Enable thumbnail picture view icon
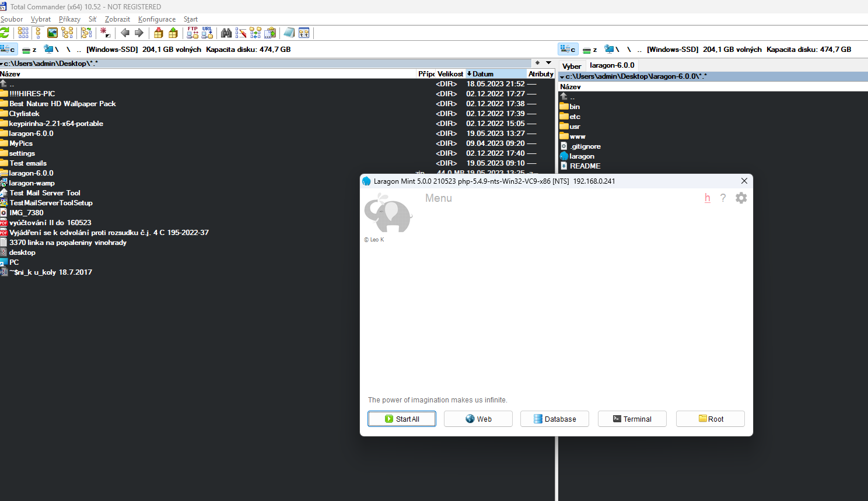Image resolution: width=868 pixels, height=501 pixels. point(52,33)
